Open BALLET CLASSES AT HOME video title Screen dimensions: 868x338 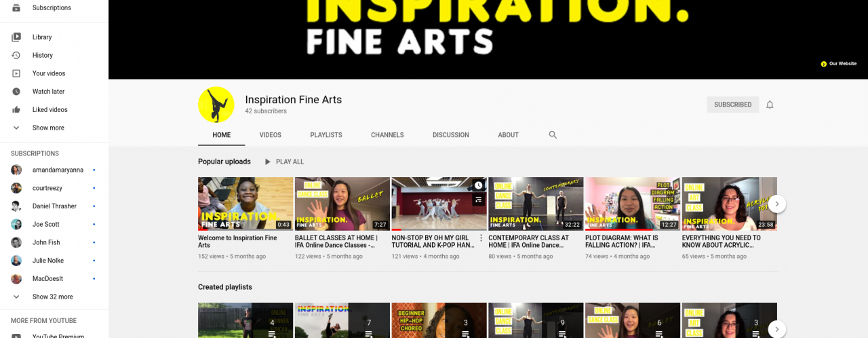click(x=336, y=242)
